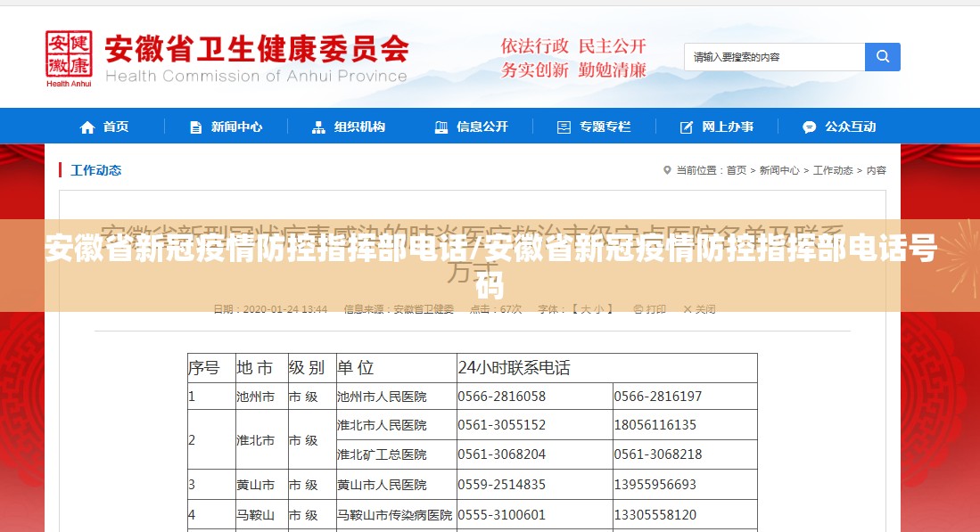Image resolution: width=980 pixels, height=532 pixels.
Task: Select small font size option 小
Action: (600, 309)
